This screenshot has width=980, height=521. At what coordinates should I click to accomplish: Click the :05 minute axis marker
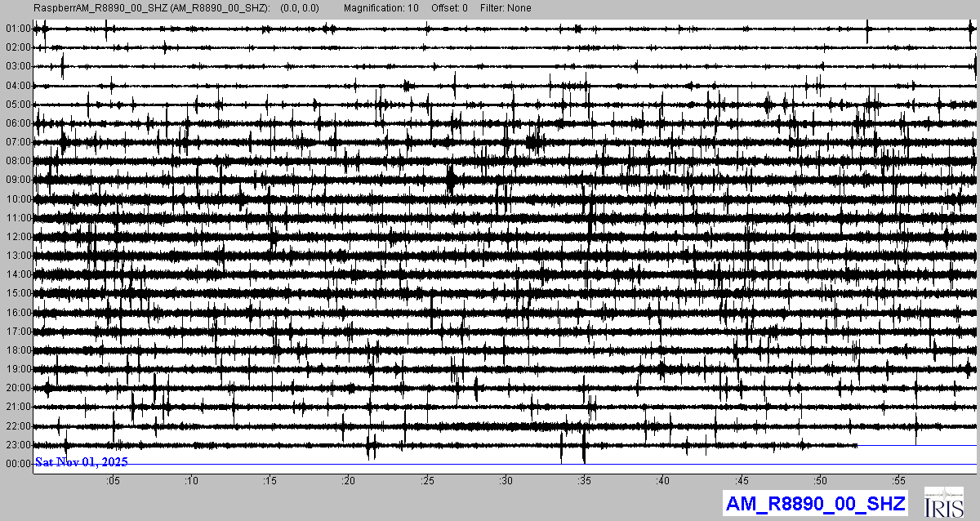pos(113,481)
